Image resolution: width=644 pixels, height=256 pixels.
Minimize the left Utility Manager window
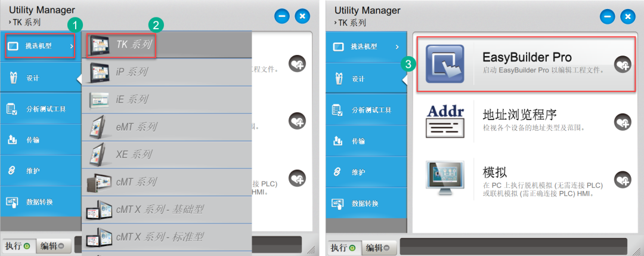point(283,17)
